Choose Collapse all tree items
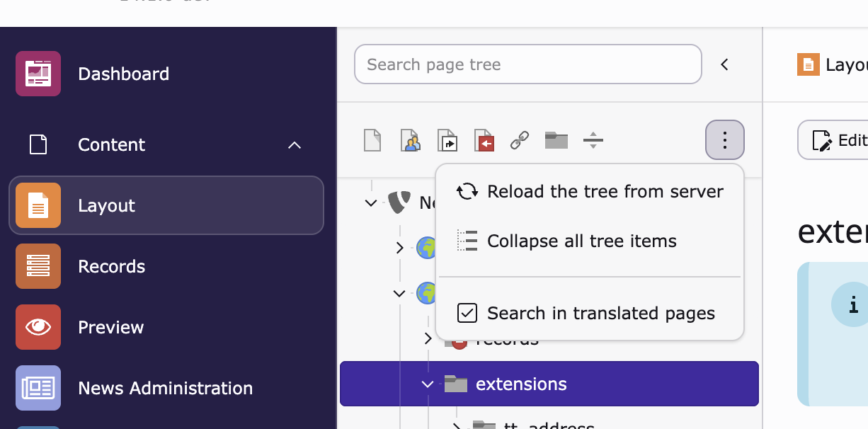This screenshot has height=429, width=868. click(581, 241)
